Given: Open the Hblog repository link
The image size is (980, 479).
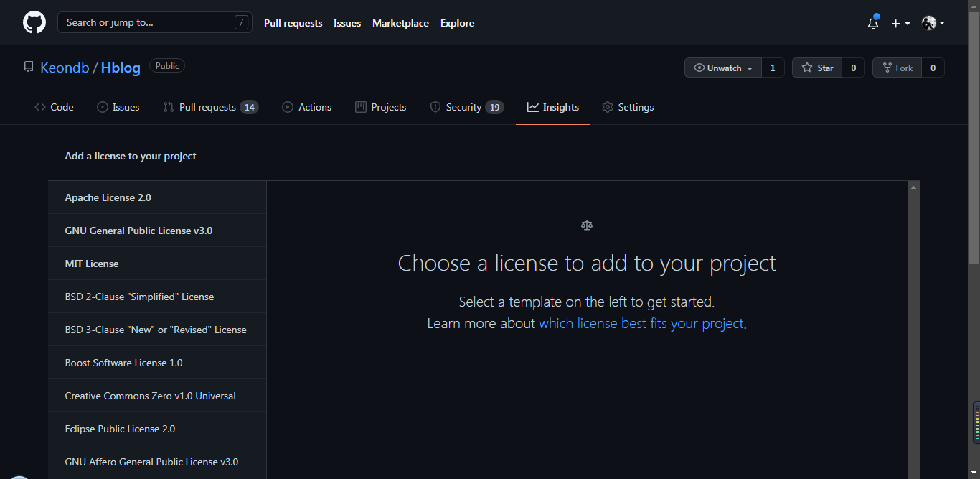Looking at the screenshot, I should pyautogui.click(x=121, y=68).
